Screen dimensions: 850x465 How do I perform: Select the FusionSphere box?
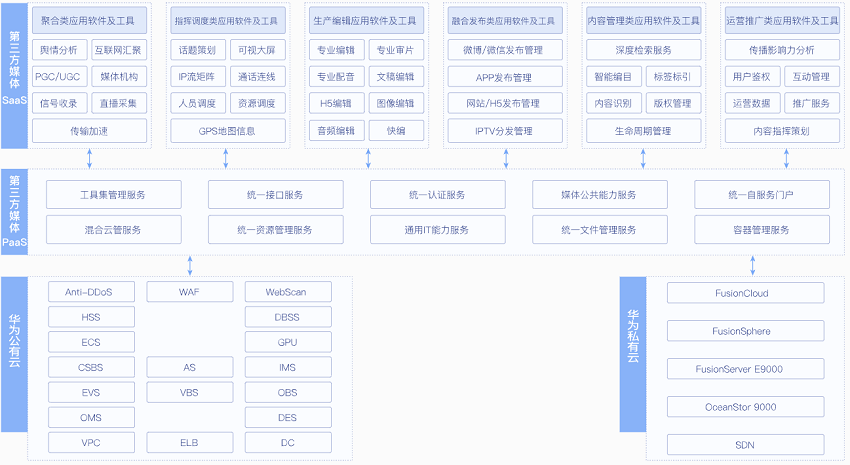coord(746,331)
